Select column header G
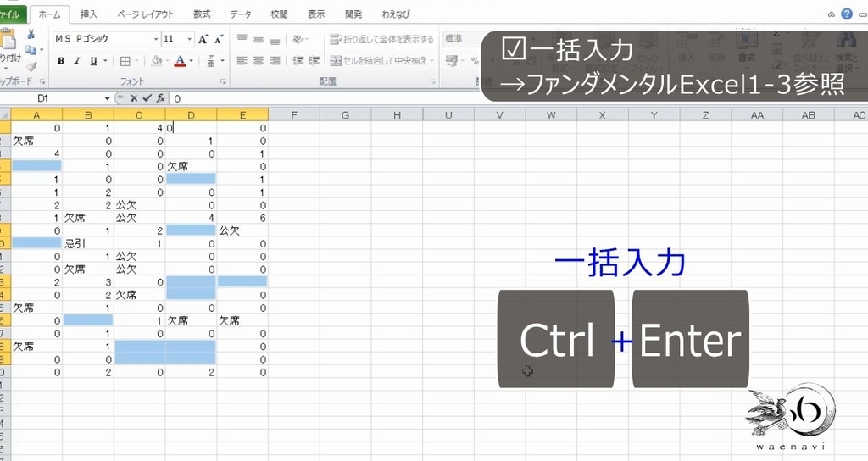Viewport: 868px width, 461px height. pyautogui.click(x=346, y=115)
